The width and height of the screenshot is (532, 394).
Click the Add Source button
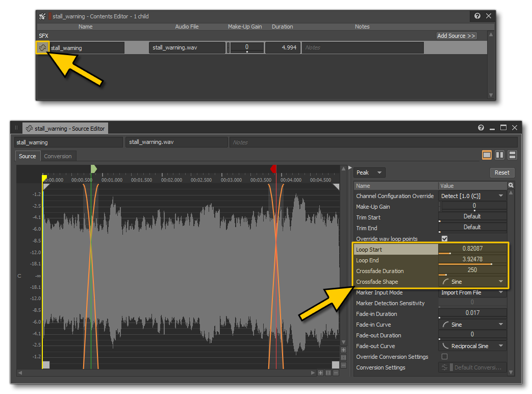pos(456,36)
